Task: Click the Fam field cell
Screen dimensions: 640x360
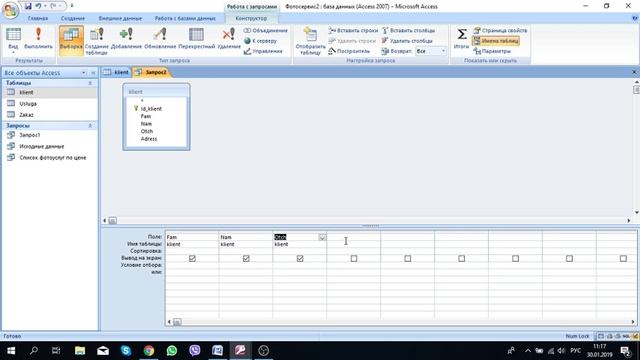Action: click(x=192, y=237)
